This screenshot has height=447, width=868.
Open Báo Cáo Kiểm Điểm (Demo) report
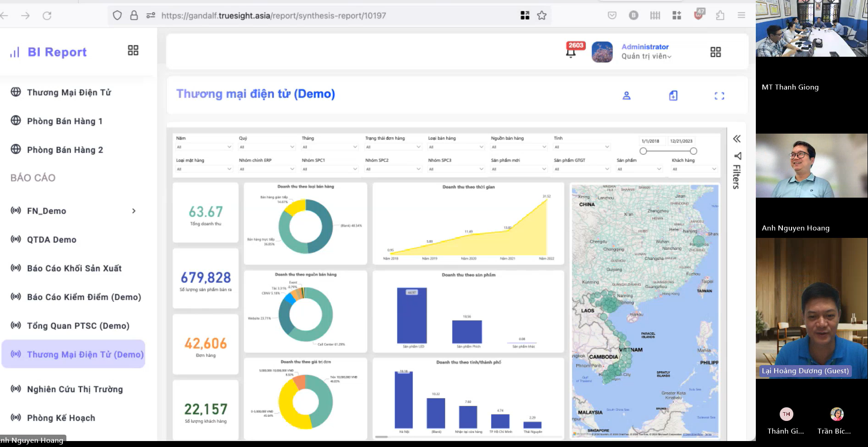[x=84, y=297]
